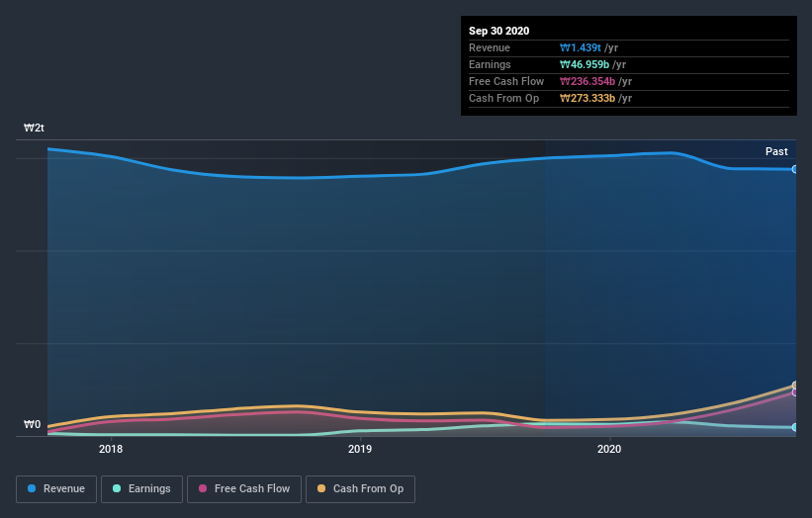
Task: Click the Past label in chart
Action: [x=776, y=151]
